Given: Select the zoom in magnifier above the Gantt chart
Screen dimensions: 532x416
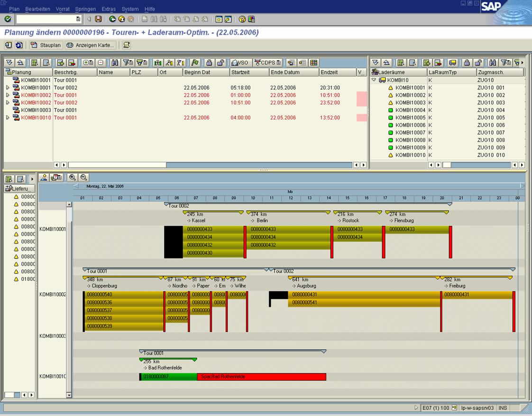Looking at the screenshot, I should coord(72,177).
